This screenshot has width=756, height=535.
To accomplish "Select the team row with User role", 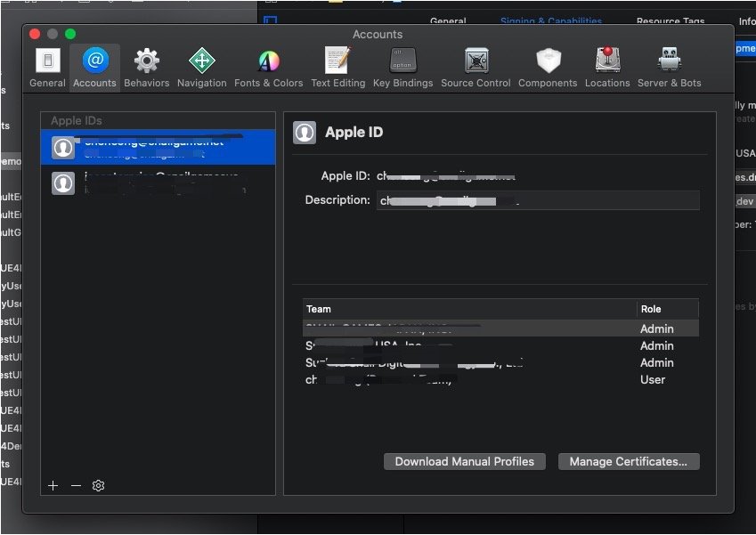I will click(x=500, y=380).
